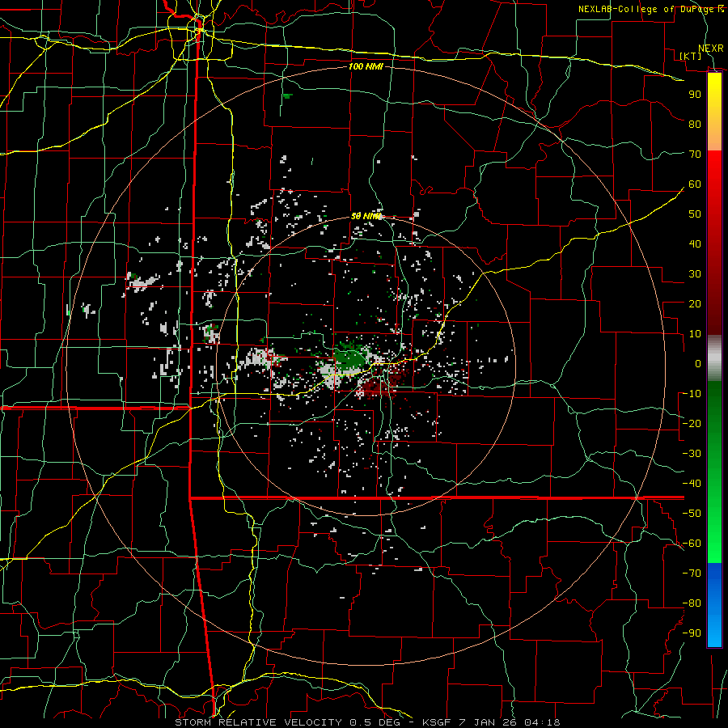Click the -30 value on the velocity scale
728x728 pixels.
pyautogui.click(x=692, y=454)
